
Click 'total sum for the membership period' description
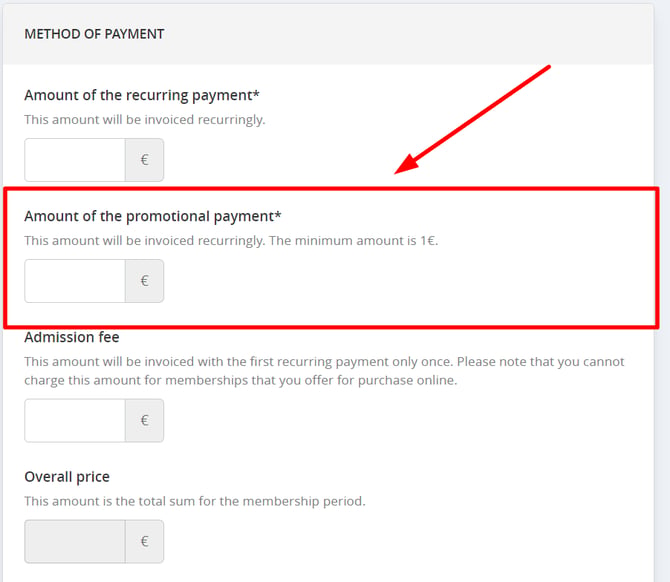(x=195, y=501)
